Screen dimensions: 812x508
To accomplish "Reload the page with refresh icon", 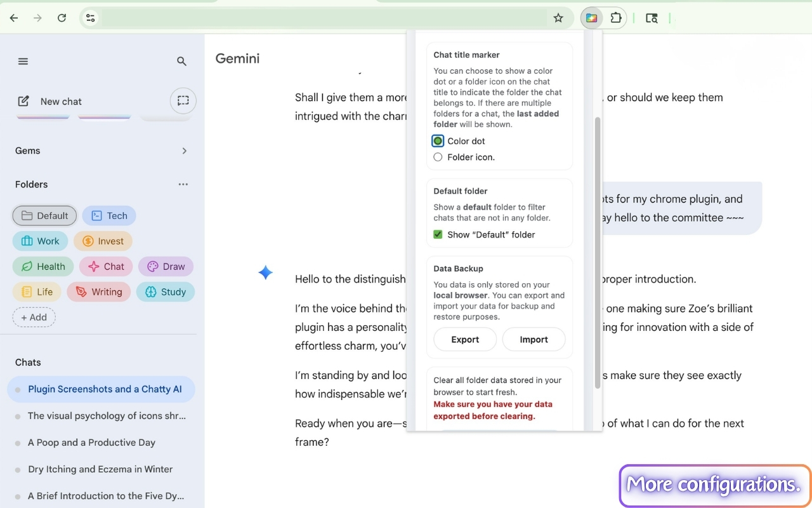I will (62, 18).
